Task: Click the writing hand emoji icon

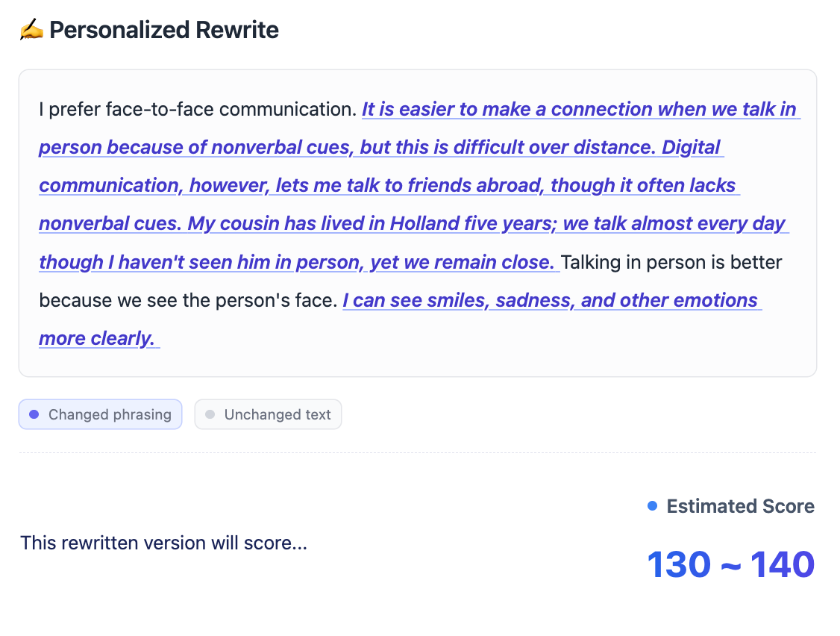Action: click(x=31, y=31)
